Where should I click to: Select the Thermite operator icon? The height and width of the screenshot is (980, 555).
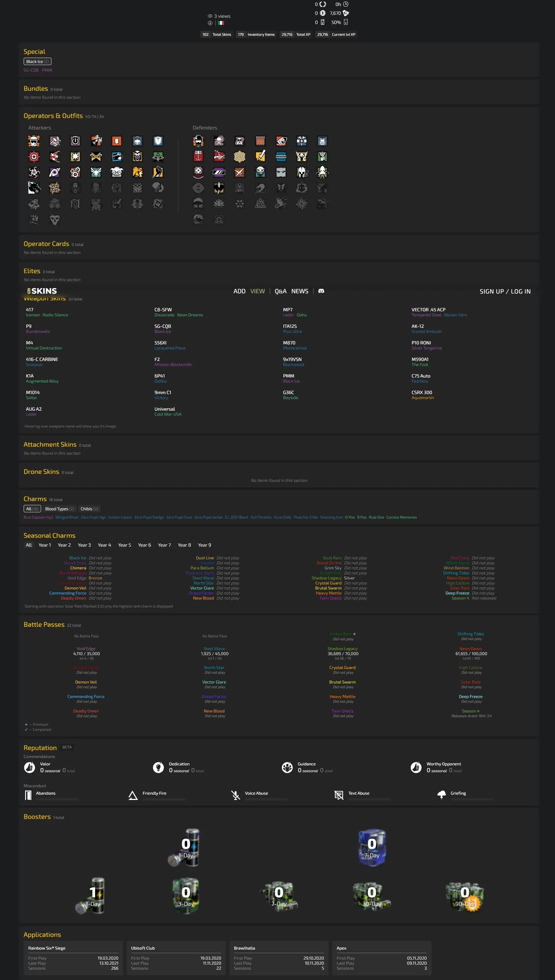point(117,141)
